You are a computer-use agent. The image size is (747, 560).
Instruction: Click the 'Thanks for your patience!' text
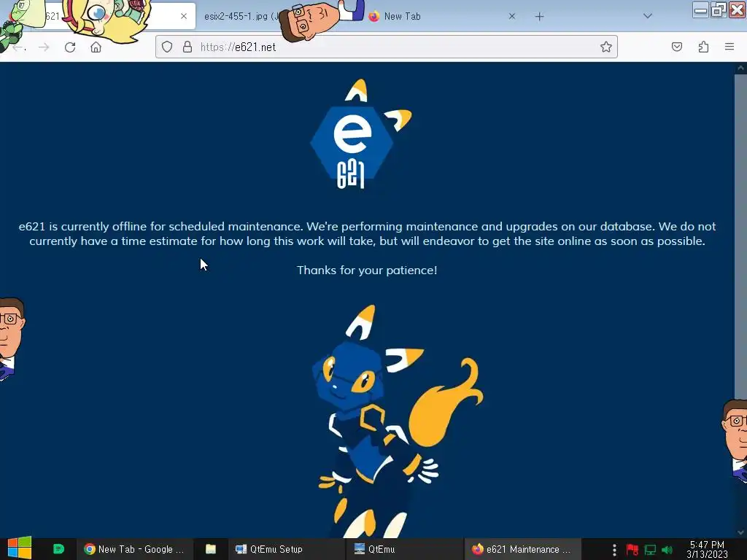click(367, 270)
